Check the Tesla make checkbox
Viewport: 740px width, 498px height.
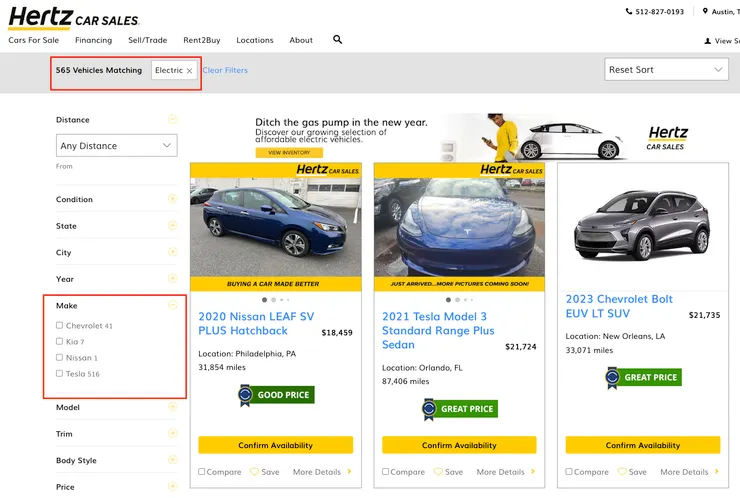60,374
